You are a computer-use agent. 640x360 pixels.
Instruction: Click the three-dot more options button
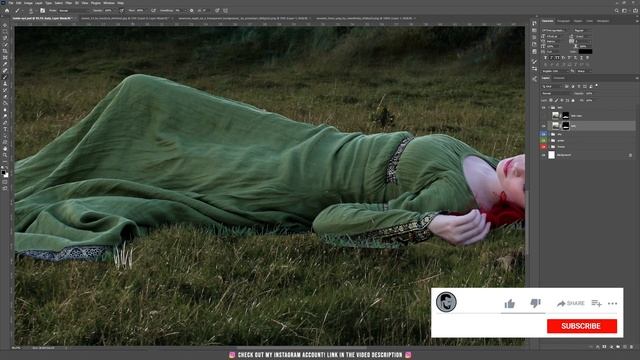tap(612, 303)
